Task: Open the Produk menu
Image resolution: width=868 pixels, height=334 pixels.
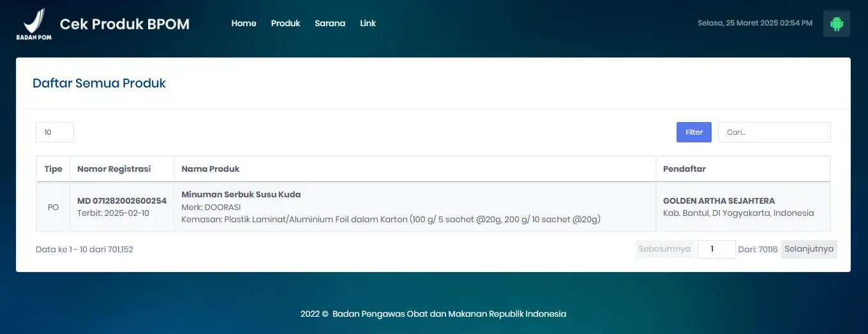Action: [x=285, y=24]
